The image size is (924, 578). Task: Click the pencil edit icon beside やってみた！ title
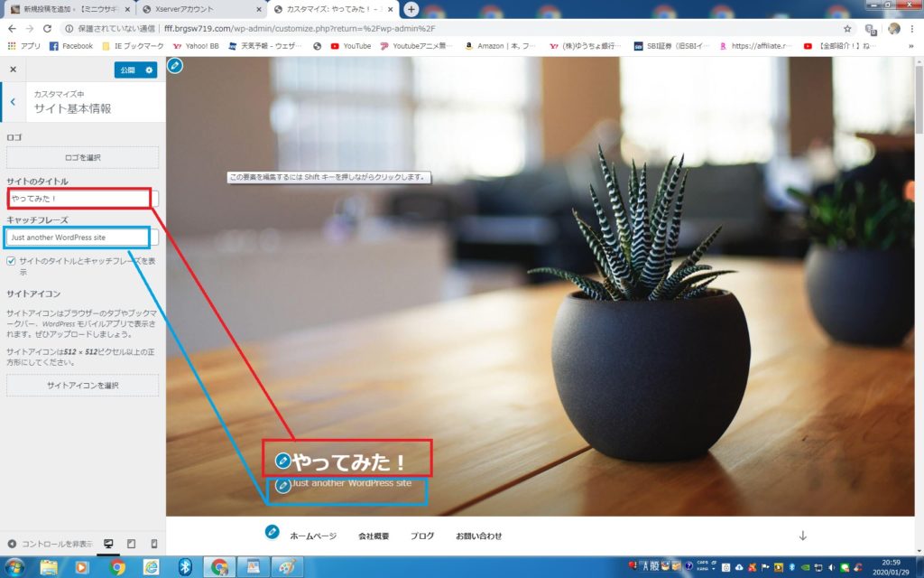point(283,461)
